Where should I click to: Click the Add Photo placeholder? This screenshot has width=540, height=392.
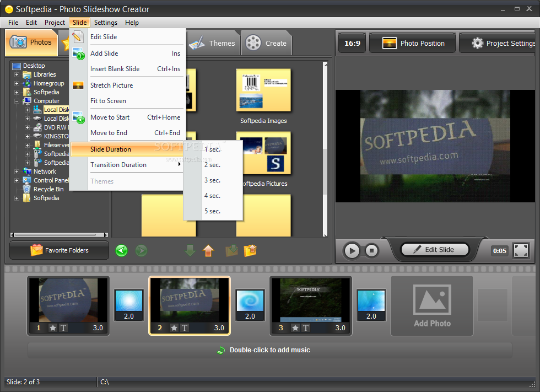(x=432, y=305)
